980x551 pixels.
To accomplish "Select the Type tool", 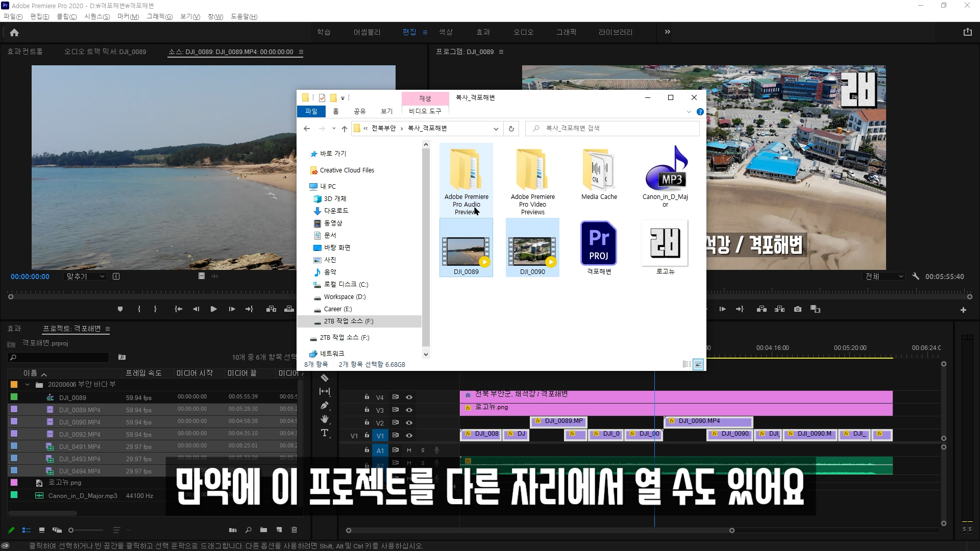I will (325, 433).
